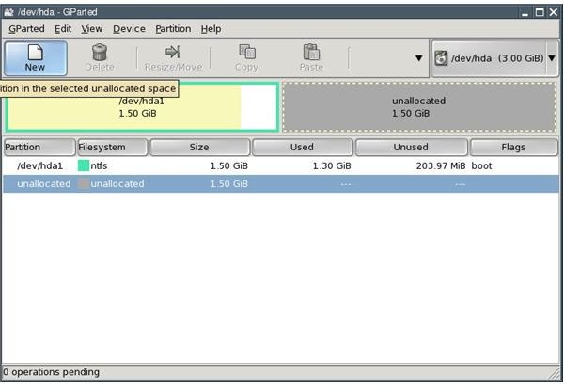Click the Copy partition icon
Screen dimensions: 564x392
247,52
